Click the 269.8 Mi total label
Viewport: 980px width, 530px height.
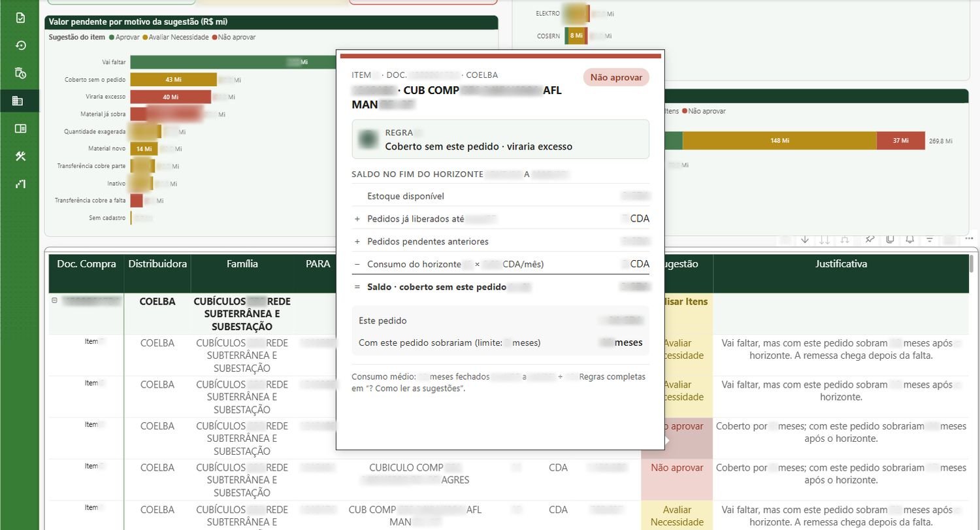[x=941, y=141]
